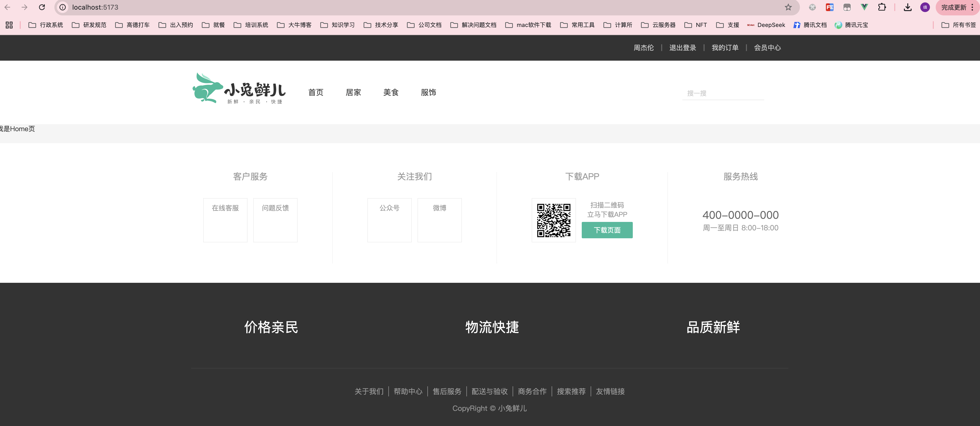Click the FE helper extension icon
Image resolution: width=980 pixels, height=426 pixels.
(x=830, y=7)
